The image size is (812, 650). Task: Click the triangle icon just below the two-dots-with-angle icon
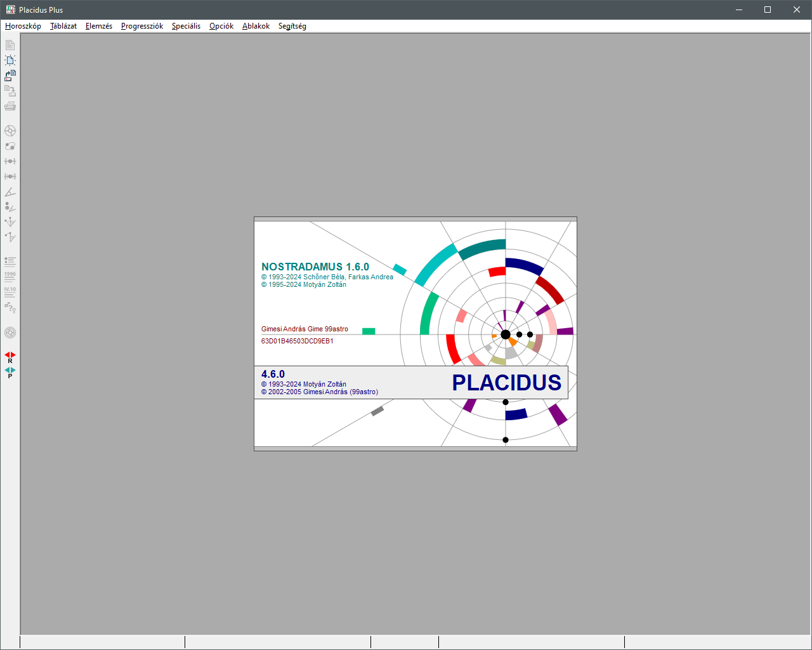[x=10, y=222]
